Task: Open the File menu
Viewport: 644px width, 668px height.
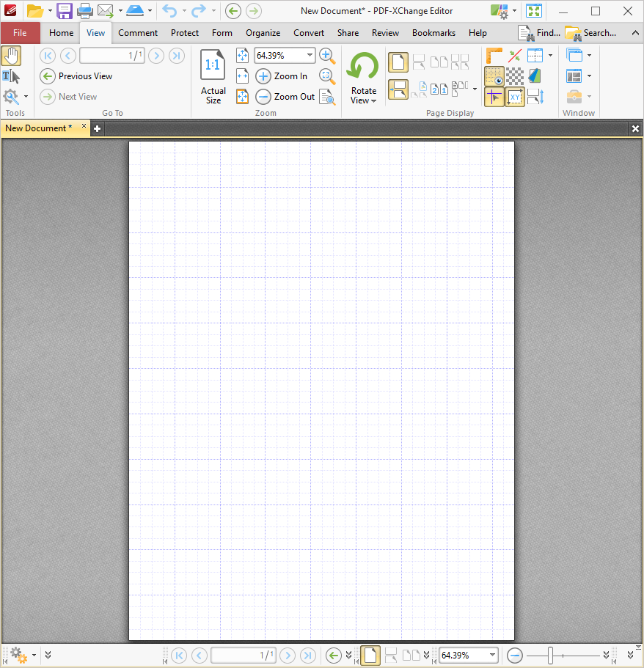Action: 20,33
